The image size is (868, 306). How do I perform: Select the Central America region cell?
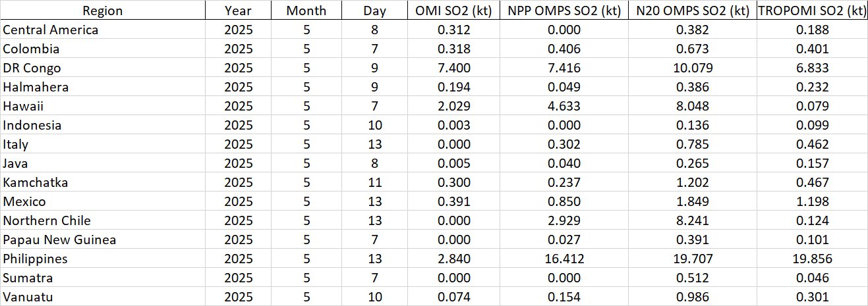click(x=51, y=30)
